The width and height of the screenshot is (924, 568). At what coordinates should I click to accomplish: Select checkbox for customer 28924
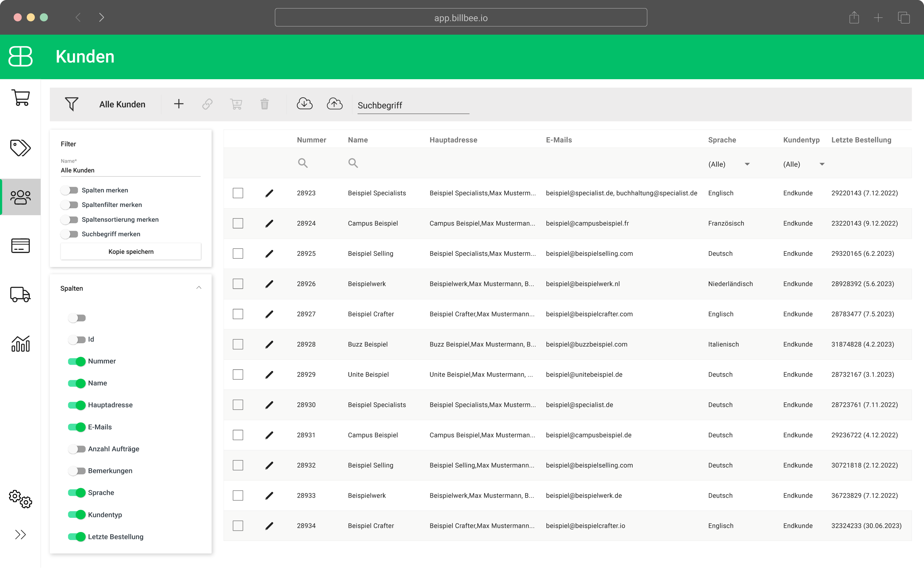tap(238, 223)
